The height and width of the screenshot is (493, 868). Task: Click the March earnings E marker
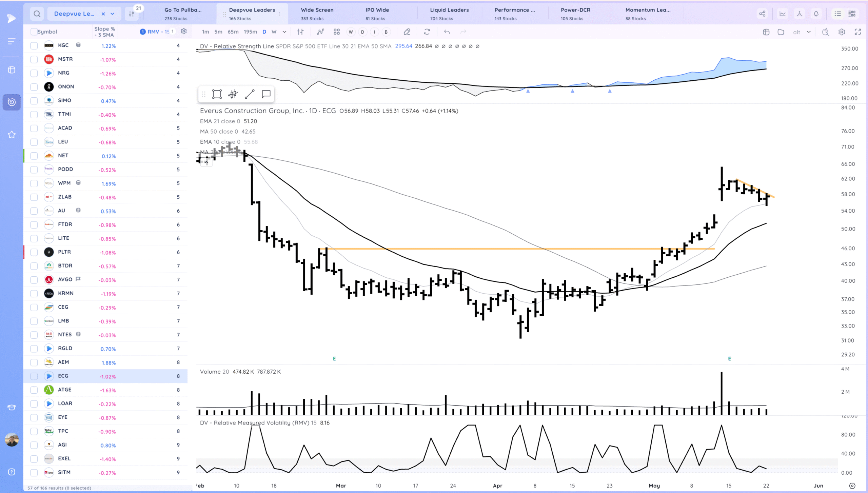click(x=334, y=359)
